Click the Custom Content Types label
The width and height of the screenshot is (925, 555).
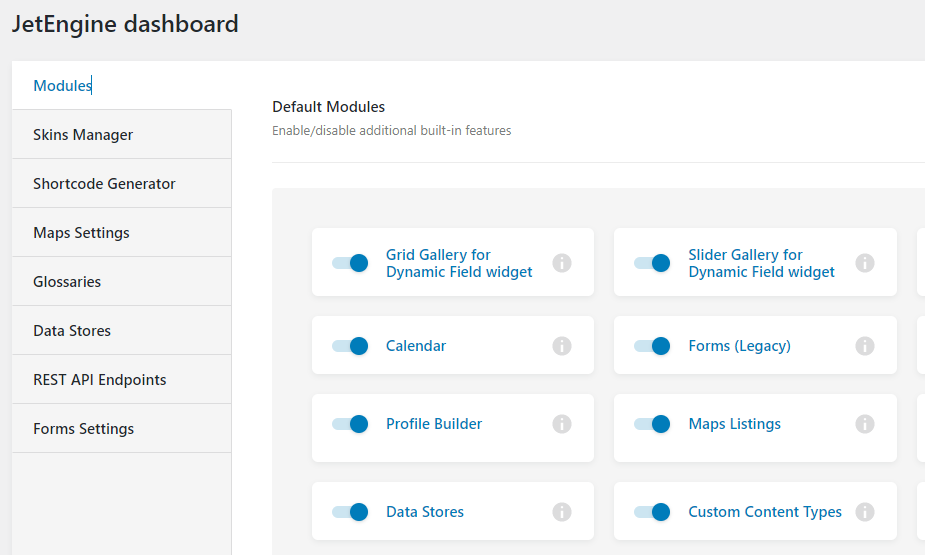coord(765,512)
